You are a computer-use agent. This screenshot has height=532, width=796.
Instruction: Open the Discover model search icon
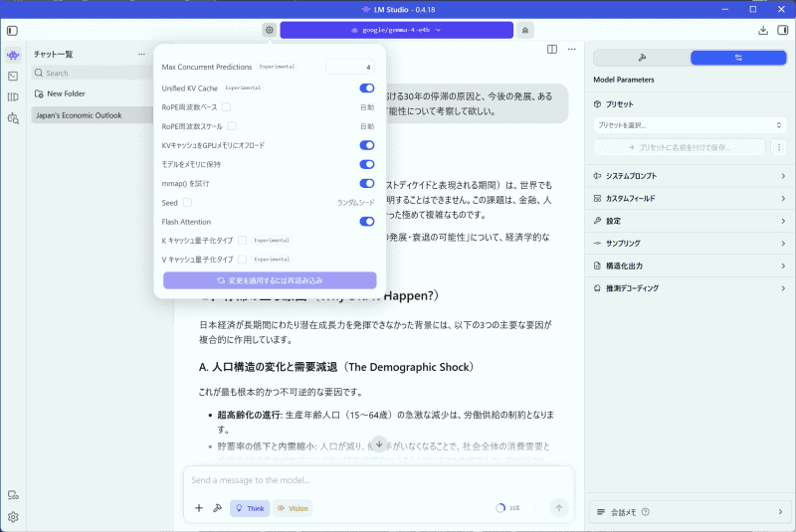pyautogui.click(x=13, y=118)
